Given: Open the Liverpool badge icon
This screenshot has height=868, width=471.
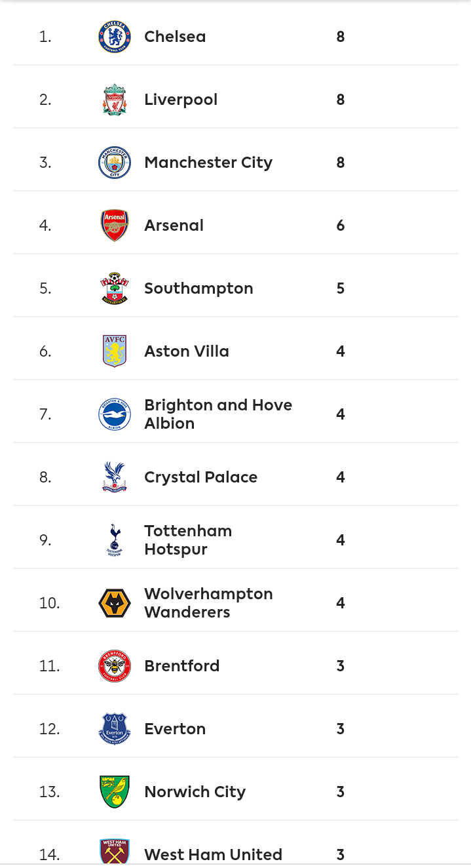Looking at the screenshot, I should coord(115,100).
